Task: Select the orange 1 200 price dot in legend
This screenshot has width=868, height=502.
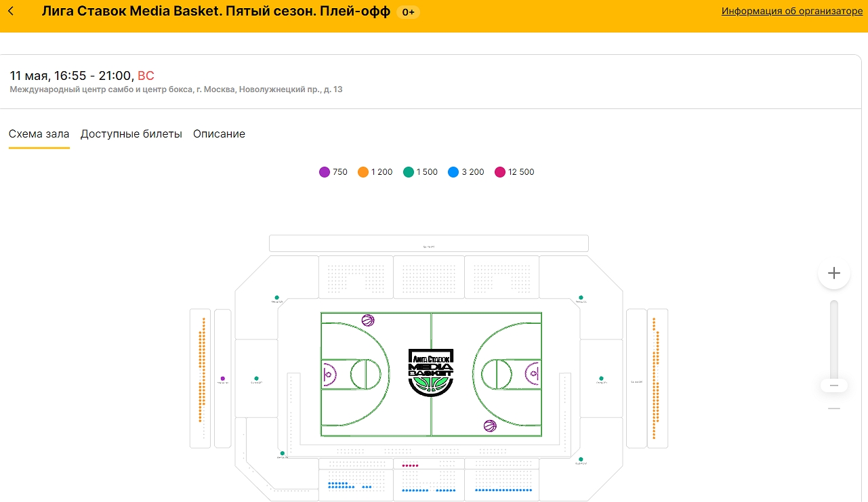Action: coord(364,171)
